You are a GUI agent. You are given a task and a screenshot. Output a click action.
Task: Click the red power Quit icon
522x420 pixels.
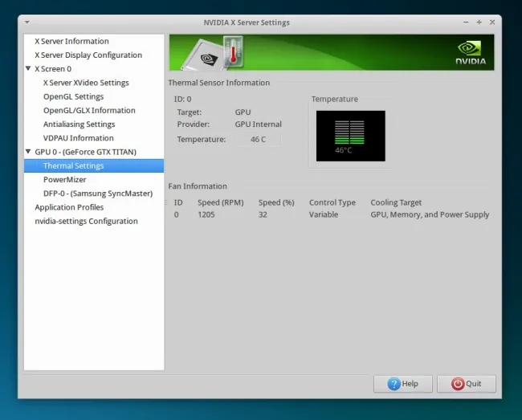pos(458,384)
